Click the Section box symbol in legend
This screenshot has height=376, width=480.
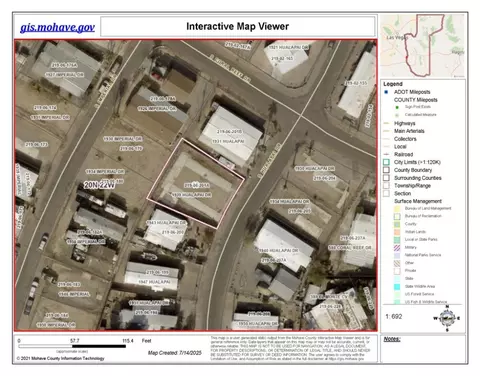[386, 193]
